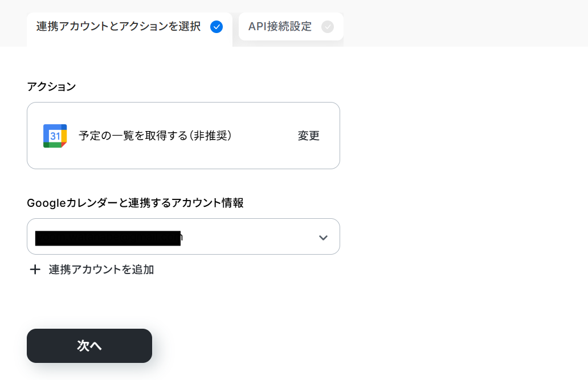
Task: Click the plus icon before 連携アカウントを追加
Action: [35, 269]
